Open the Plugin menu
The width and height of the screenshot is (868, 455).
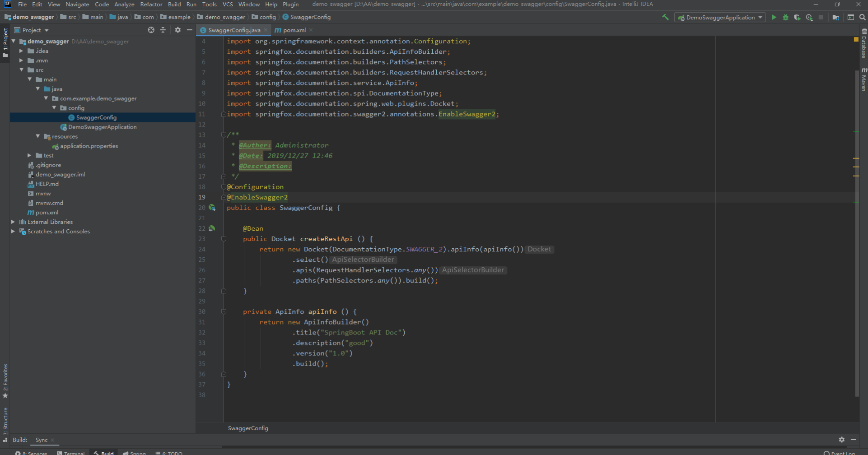click(290, 4)
